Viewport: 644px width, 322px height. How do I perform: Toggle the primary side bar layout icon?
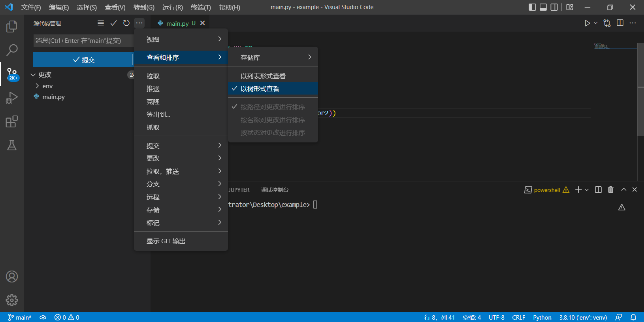coord(532,7)
